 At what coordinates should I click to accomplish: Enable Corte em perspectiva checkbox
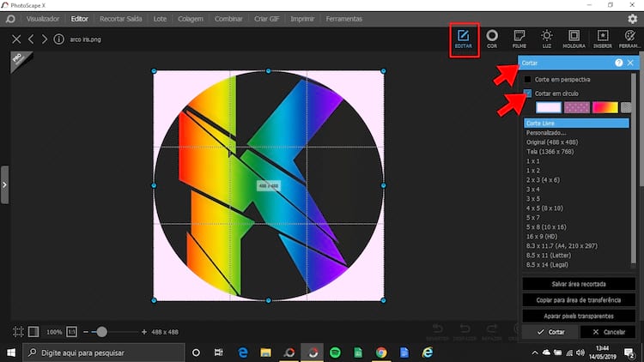click(x=528, y=80)
